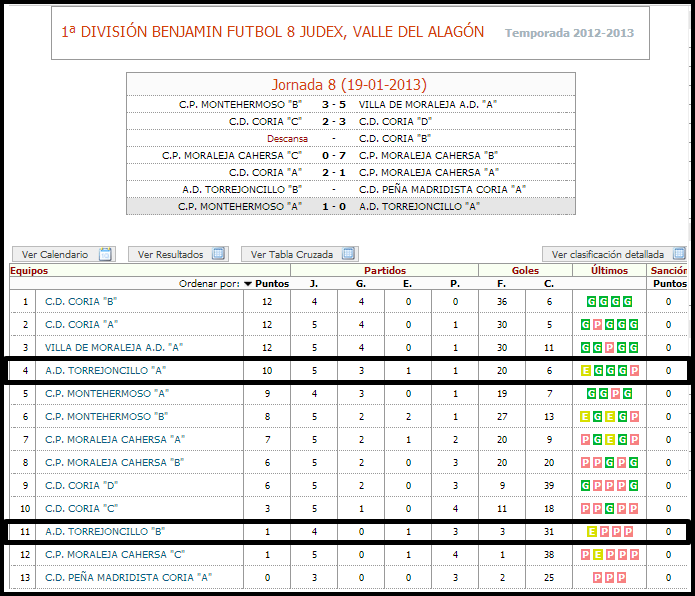Click the P result icon in VILLA DE MORALEJA row
Screen dimensions: 695x596
pyautogui.click(x=609, y=348)
